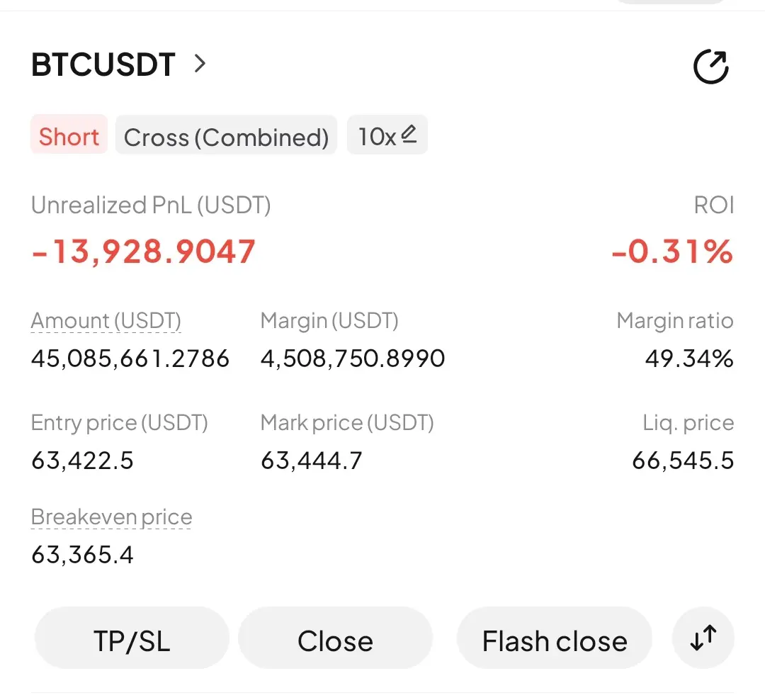This screenshot has height=700, width=765.
Task: Tap the reverse position arrows icon
Action: 703,638
